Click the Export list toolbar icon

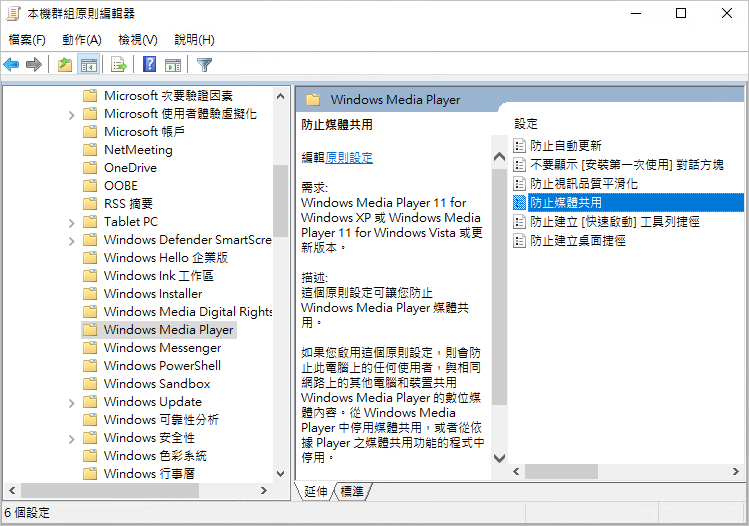point(118,64)
